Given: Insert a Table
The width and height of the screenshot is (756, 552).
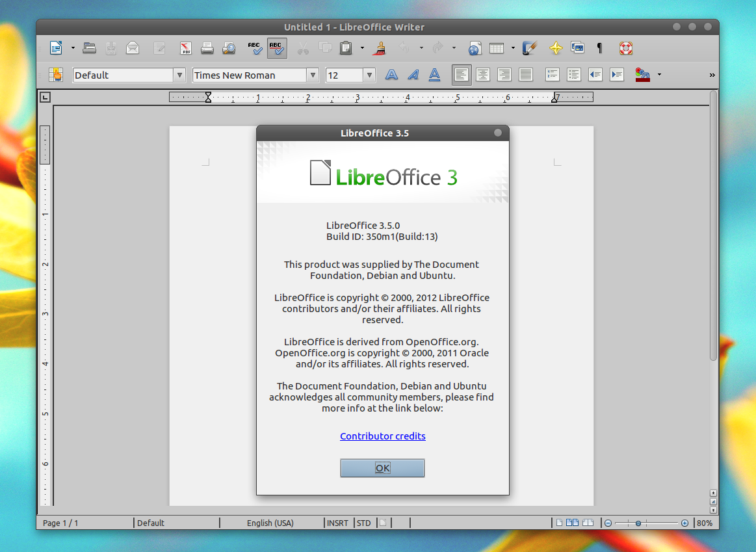Looking at the screenshot, I should click(496, 47).
